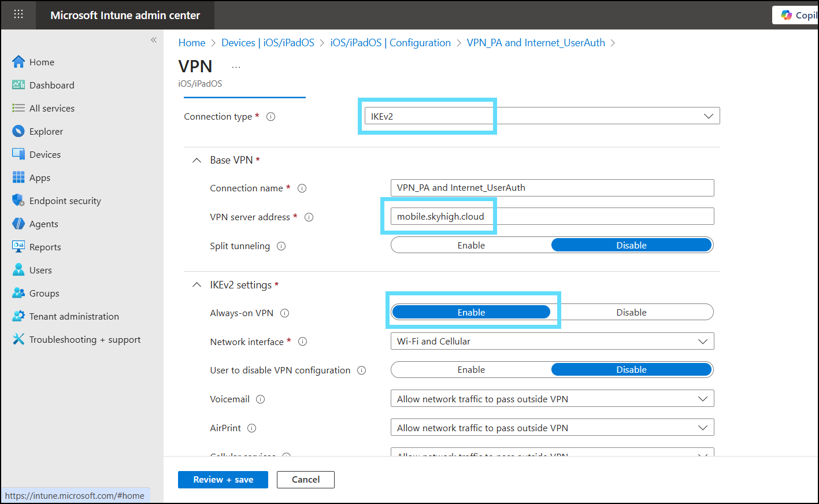
Task: Enable Split tunneling
Action: pos(471,246)
